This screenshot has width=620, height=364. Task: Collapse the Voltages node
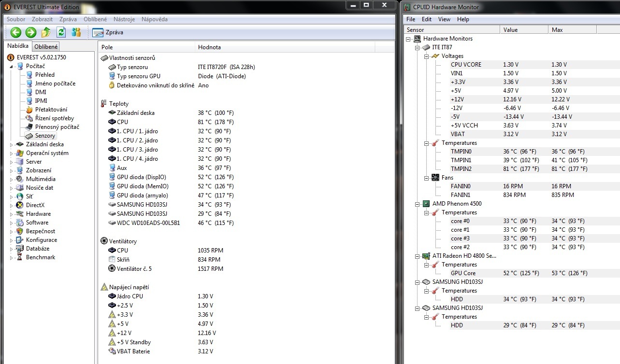[x=427, y=56]
